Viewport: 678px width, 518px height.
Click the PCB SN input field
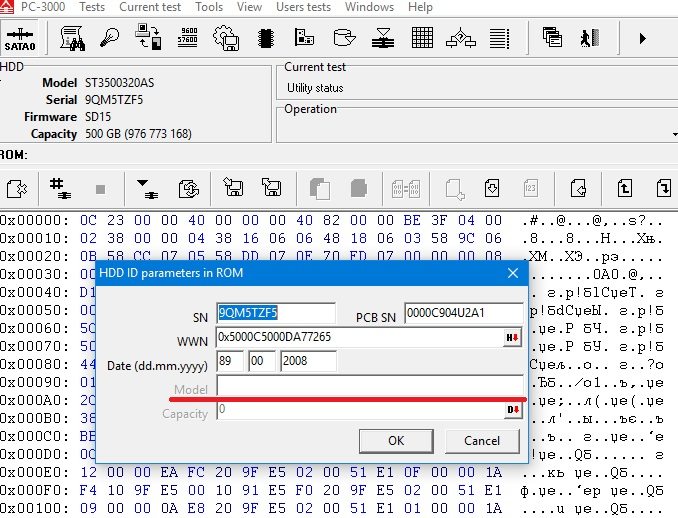pyautogui.click(x=464, y=313)
